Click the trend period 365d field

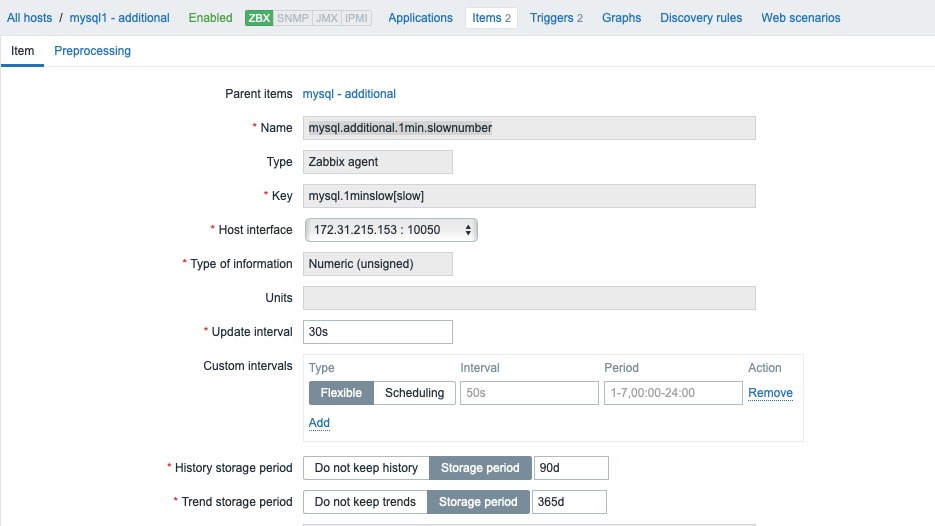(569, 502)
